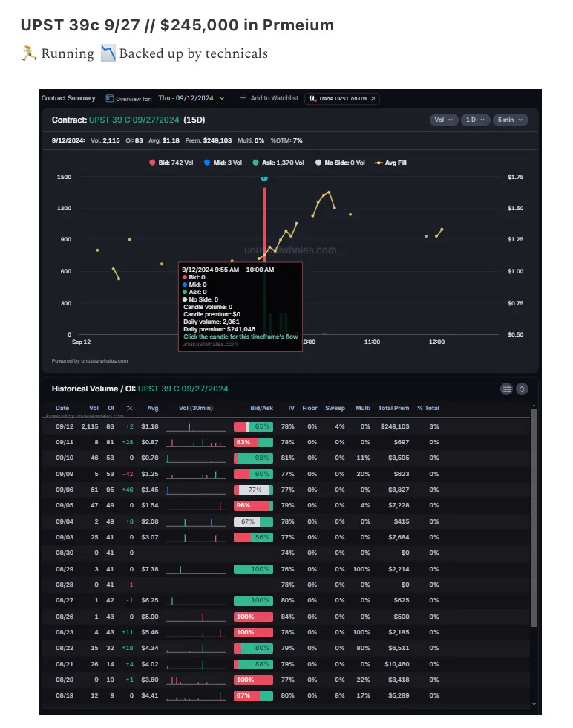Click the marker atop the red volume bar
573x728 pixels.
pos(264,178)
